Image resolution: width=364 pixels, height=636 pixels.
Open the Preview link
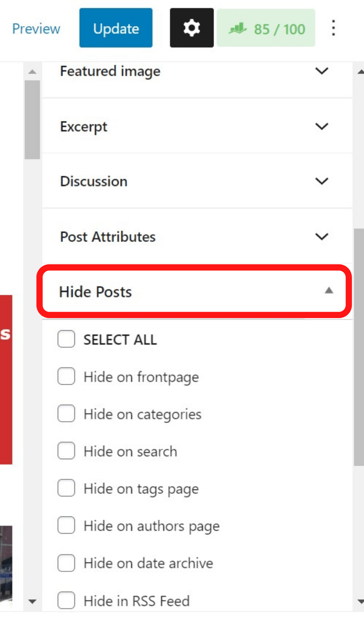[36, 29]
